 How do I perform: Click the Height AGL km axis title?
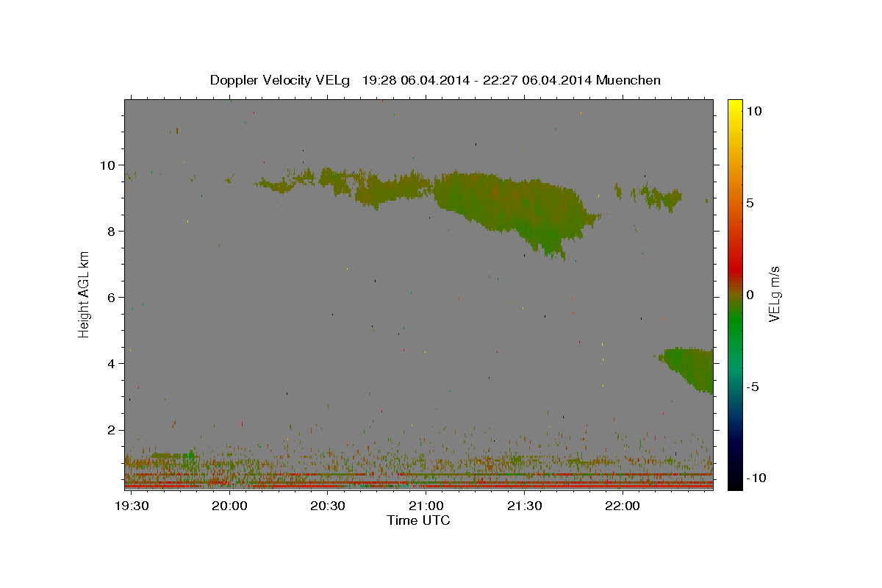coord(84,295)
